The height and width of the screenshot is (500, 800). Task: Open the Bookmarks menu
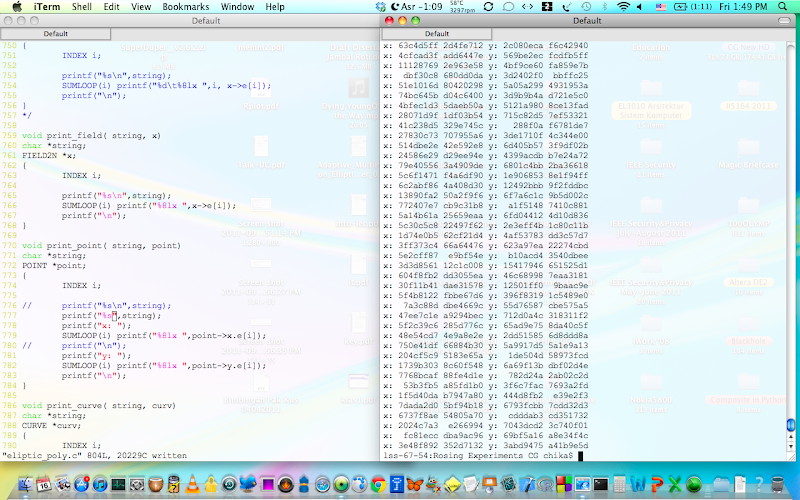click(185, 6)
